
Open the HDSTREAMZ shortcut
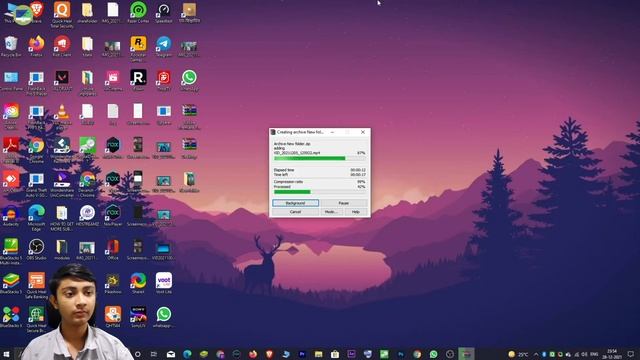coord(87,216)
